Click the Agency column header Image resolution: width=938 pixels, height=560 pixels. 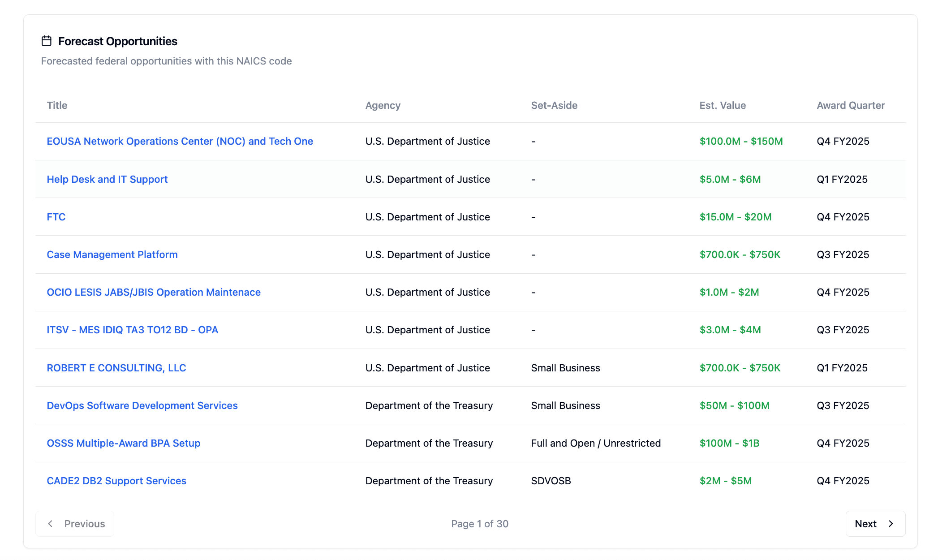[x=383, y=105]
